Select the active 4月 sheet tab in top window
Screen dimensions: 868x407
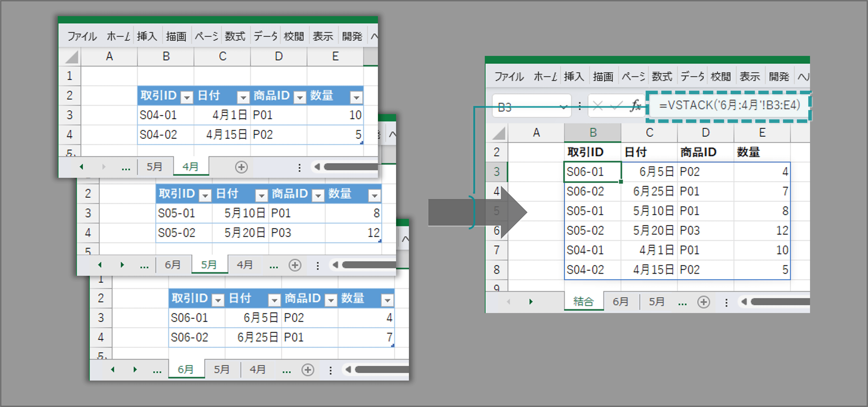tap(191, 167)
